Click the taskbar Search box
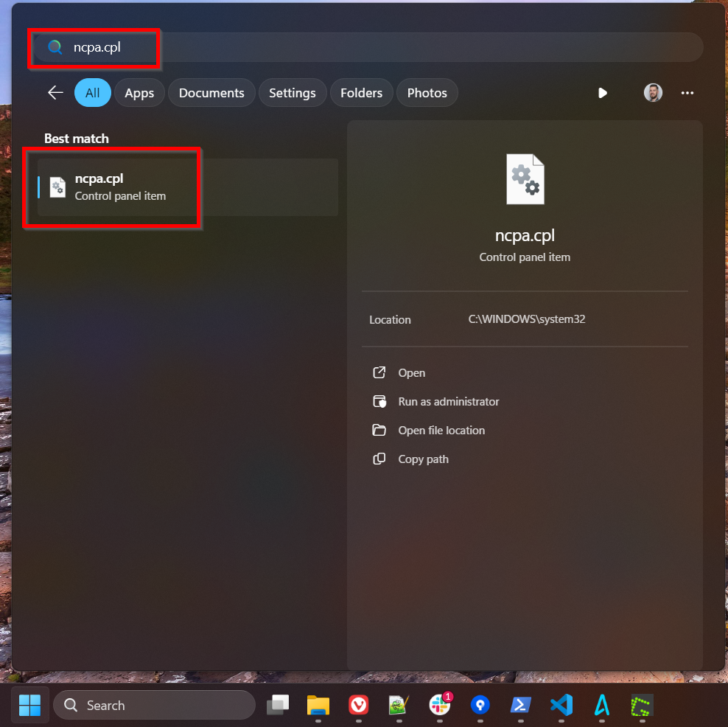Screen dimensions: 728x727 point(154,705)
